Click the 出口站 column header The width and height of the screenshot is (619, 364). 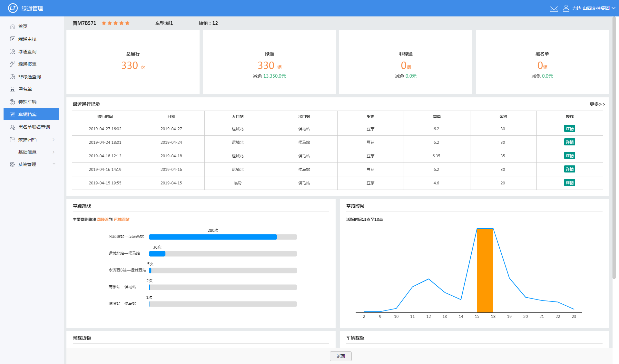click(x=304, y=117)
